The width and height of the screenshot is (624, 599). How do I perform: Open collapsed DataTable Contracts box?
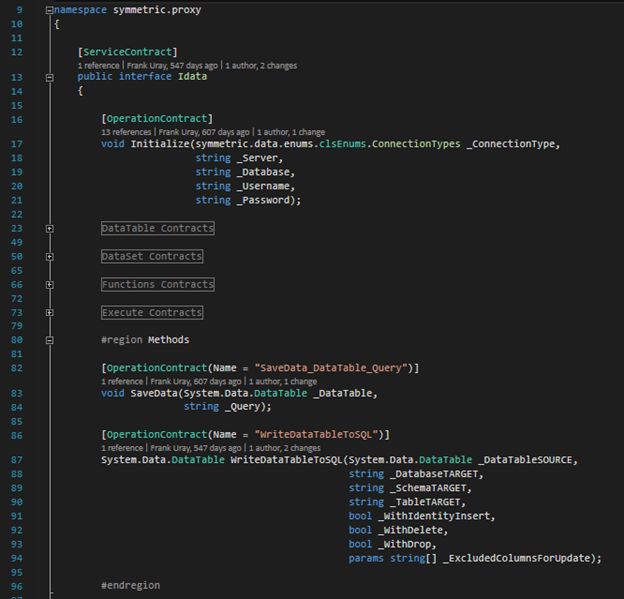click(158, 228)
